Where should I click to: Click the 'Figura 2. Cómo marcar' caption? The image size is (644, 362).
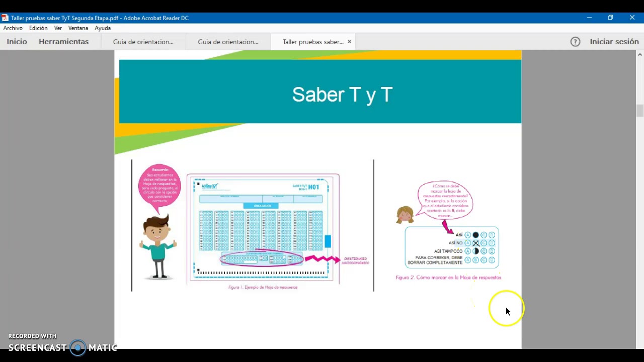[448, 278]
